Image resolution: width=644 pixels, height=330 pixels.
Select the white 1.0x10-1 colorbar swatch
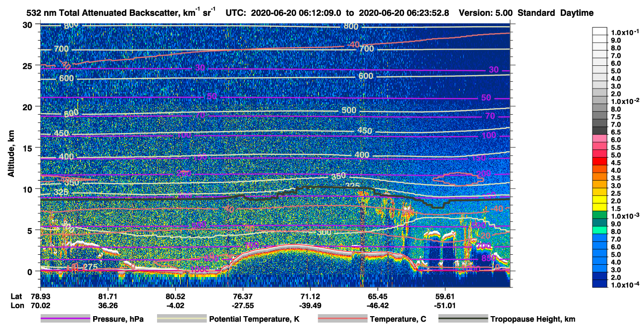coord(600,32)
